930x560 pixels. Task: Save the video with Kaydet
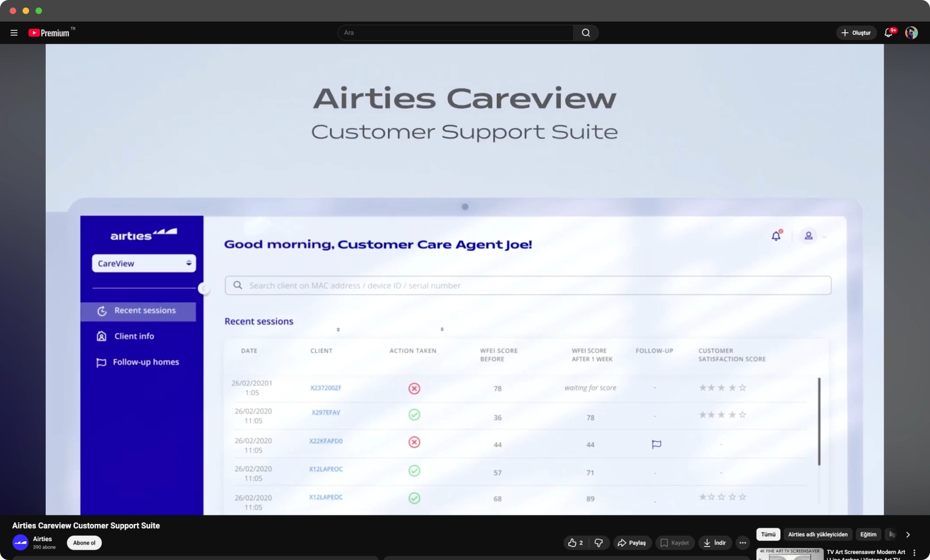point(675,543)
